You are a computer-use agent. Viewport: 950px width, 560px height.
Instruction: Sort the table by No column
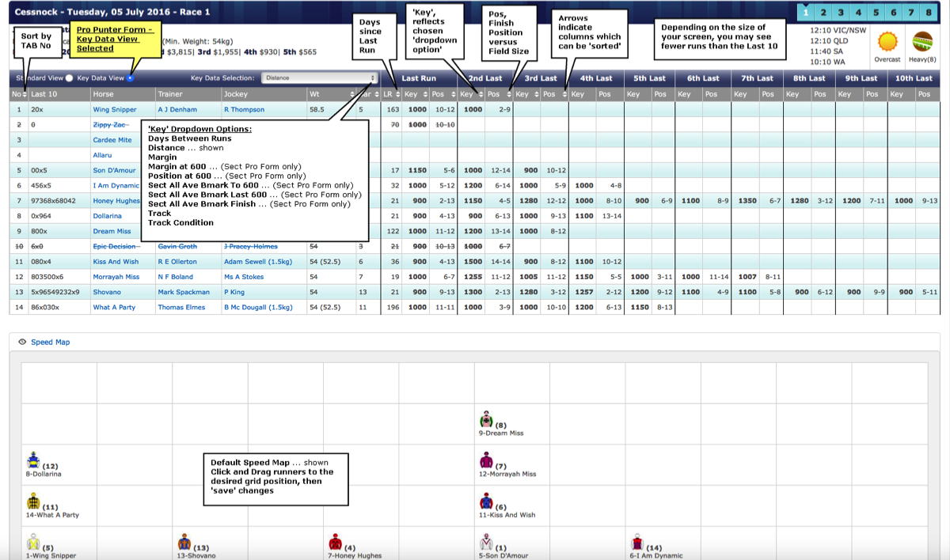click(x=25, y=94)
